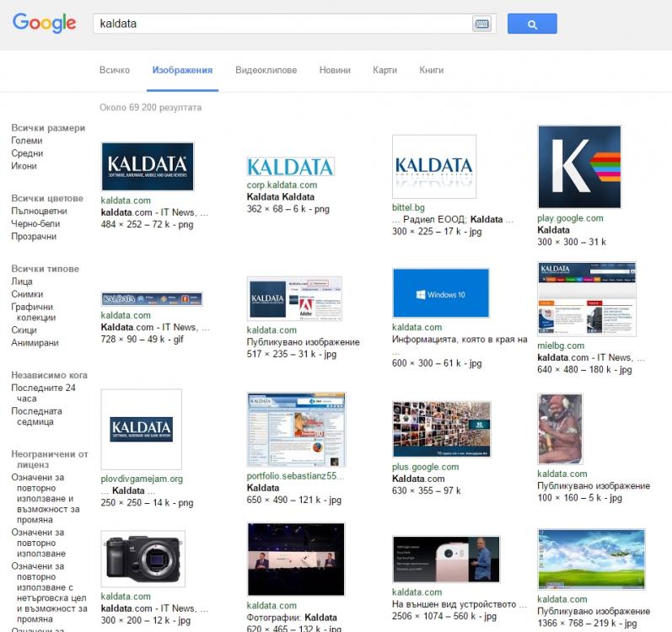Image resolution: width=672 pixels, height=632 pixels.
Task: Open the Видеоклипове tab
Action: (266, 70)
